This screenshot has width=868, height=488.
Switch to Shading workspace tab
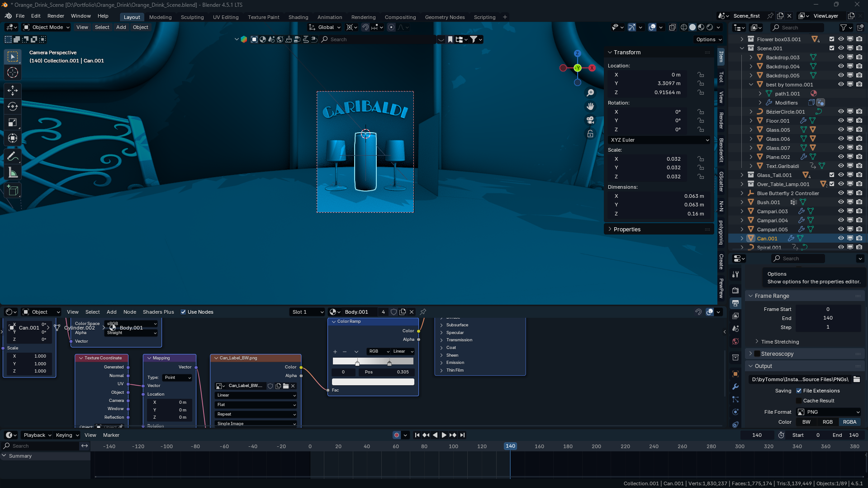pyautogui.click(x=298, y=17)
